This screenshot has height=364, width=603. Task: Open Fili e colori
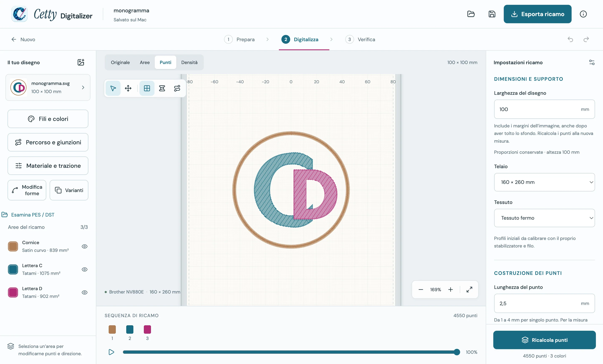click(48, 119)
